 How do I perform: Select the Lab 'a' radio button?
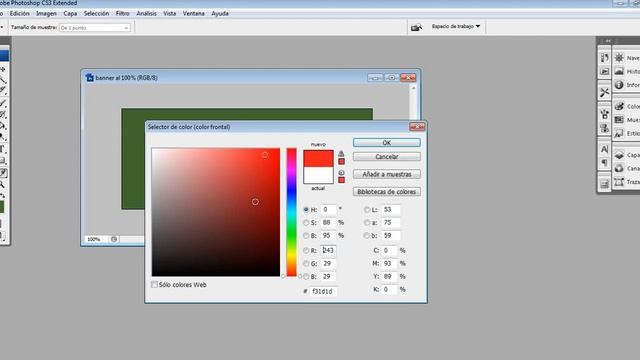367,222
